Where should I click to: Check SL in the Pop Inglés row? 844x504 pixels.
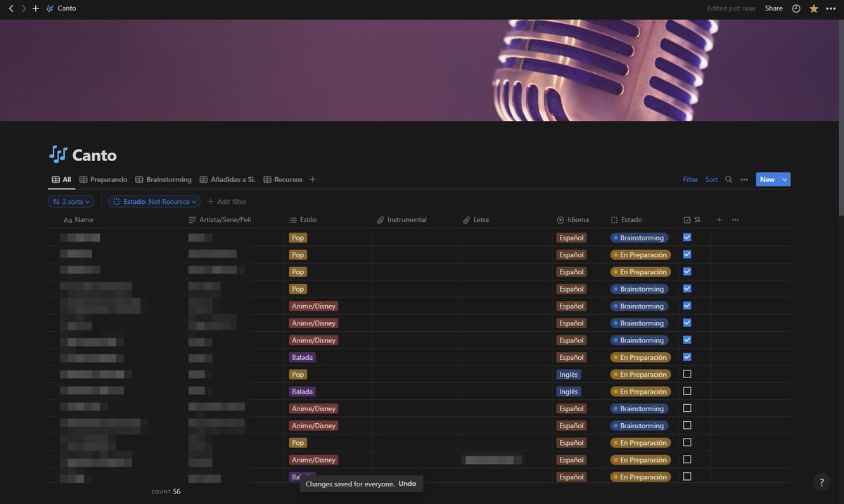click(687, 374)
